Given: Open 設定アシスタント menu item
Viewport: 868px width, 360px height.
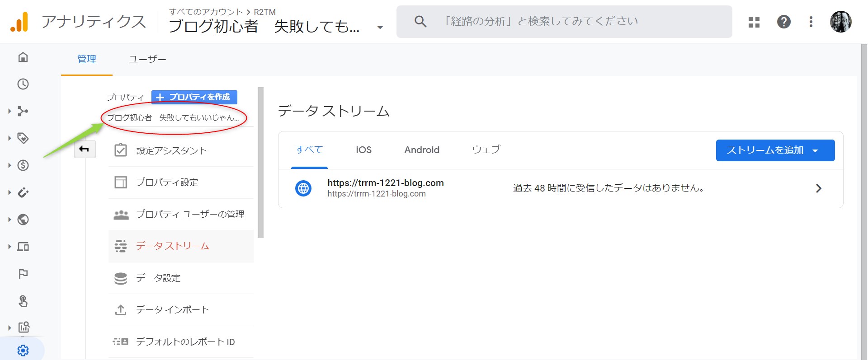Looking at the screenshot, I should [171, 150].
